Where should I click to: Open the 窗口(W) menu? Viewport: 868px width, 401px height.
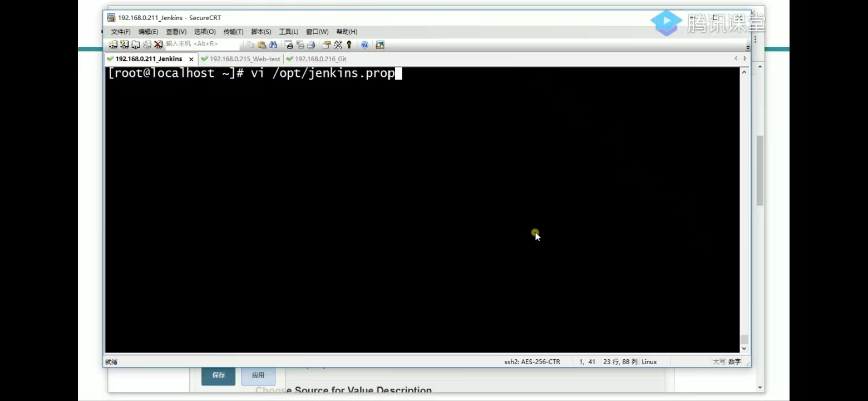[317, 32]
